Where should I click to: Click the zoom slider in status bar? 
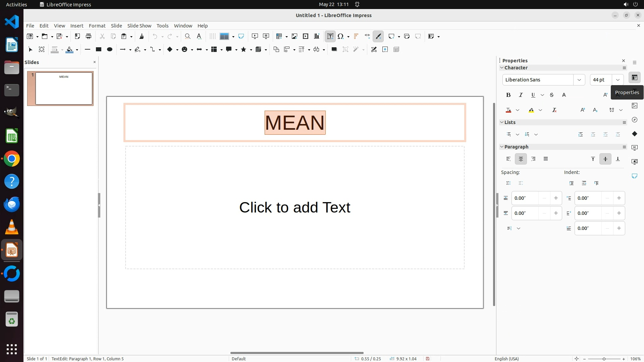pos(604,359)
